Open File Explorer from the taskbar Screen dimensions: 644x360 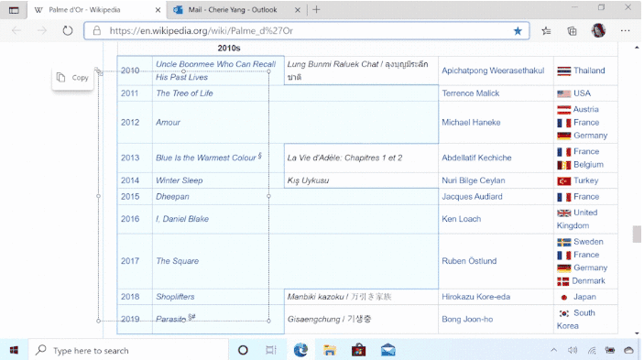pyautogui.click(x=330, y=350)
